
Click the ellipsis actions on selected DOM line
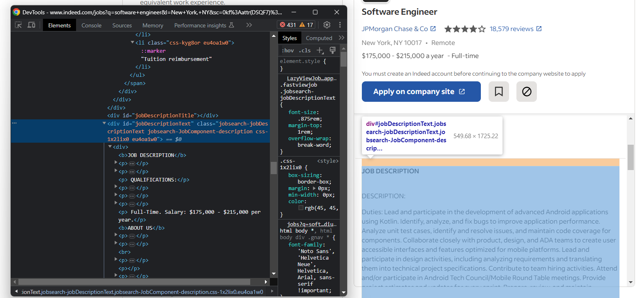coord(14,123)
